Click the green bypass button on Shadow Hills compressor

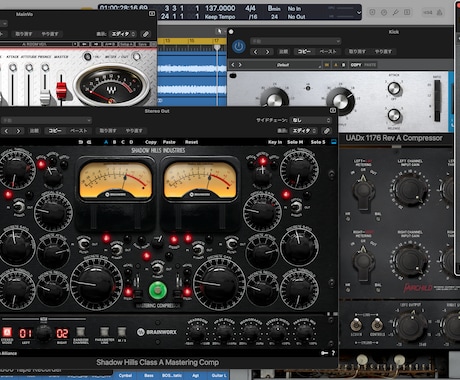(158, 290)
